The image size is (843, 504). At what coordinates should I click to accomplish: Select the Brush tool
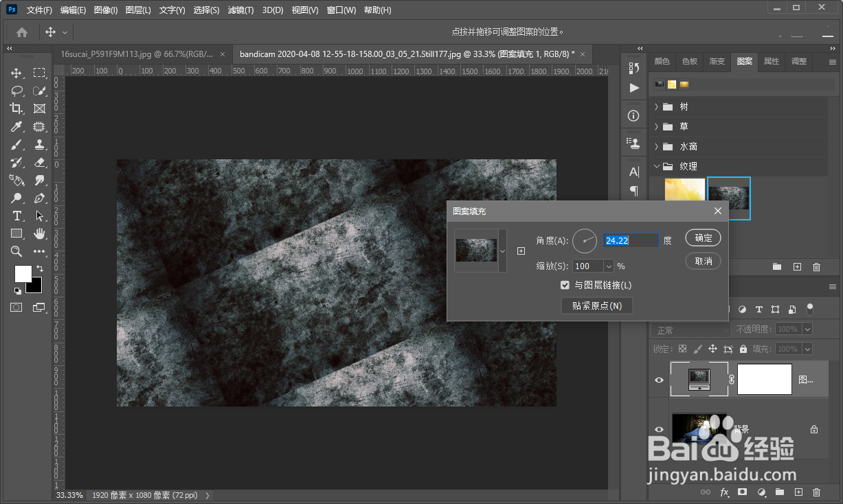coord(16,144)
